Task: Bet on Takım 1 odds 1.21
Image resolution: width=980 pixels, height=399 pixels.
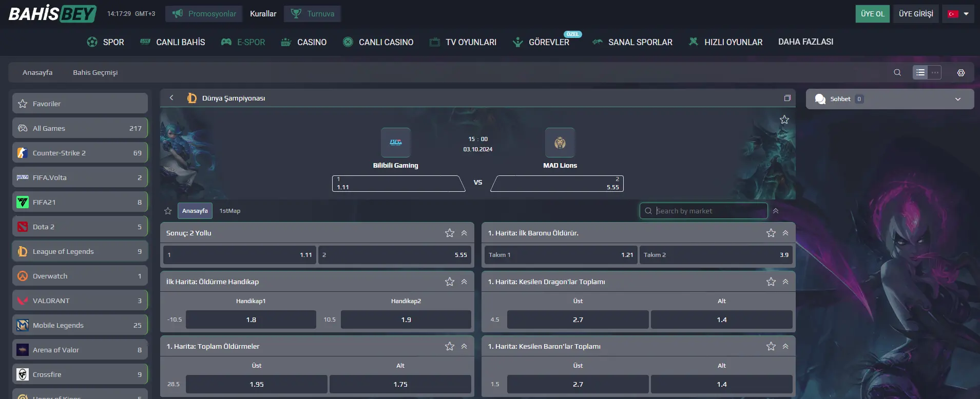Action: tap(561, 255)
